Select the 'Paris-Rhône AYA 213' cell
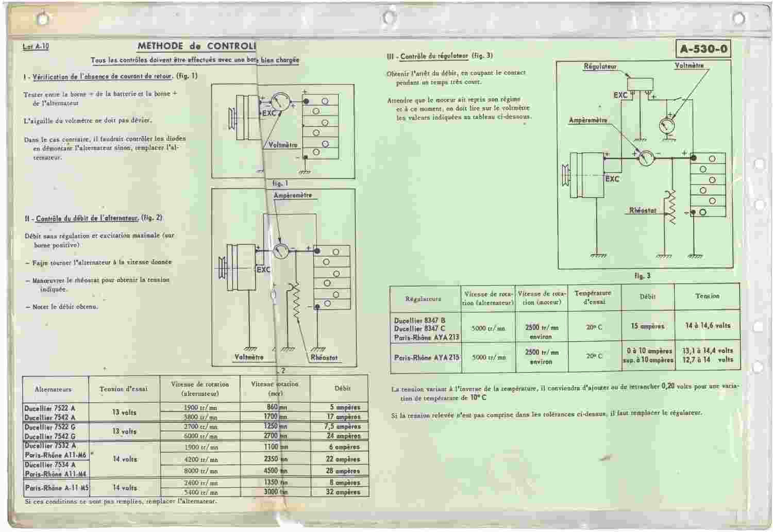 point(426,337)
